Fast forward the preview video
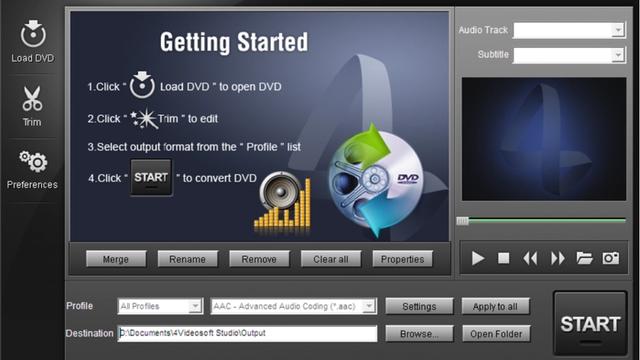Image resolution: width=640 pixels, height=360 pixels. [x=558, y=258]
